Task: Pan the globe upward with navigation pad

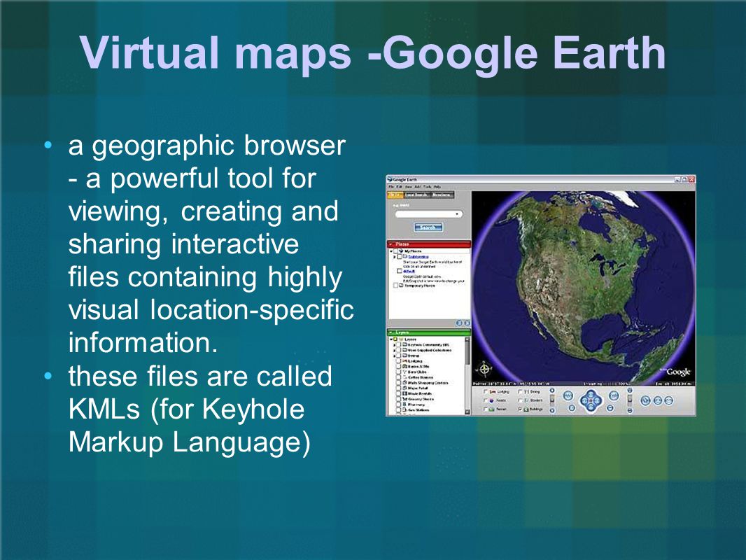Action: click(591, 394)
